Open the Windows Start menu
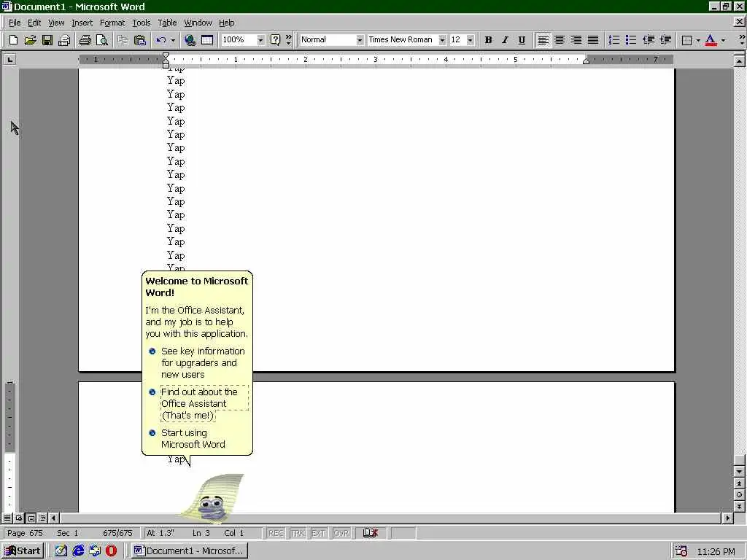 (23, 551)
